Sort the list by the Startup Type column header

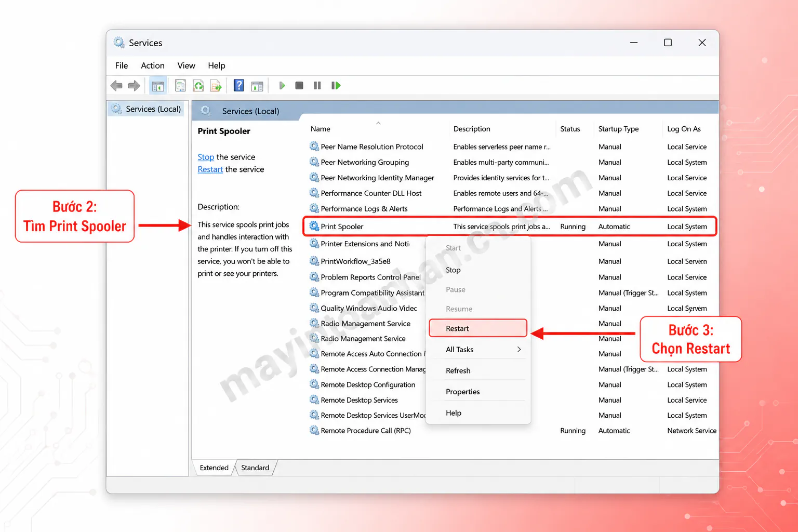(x=619, y=129)
